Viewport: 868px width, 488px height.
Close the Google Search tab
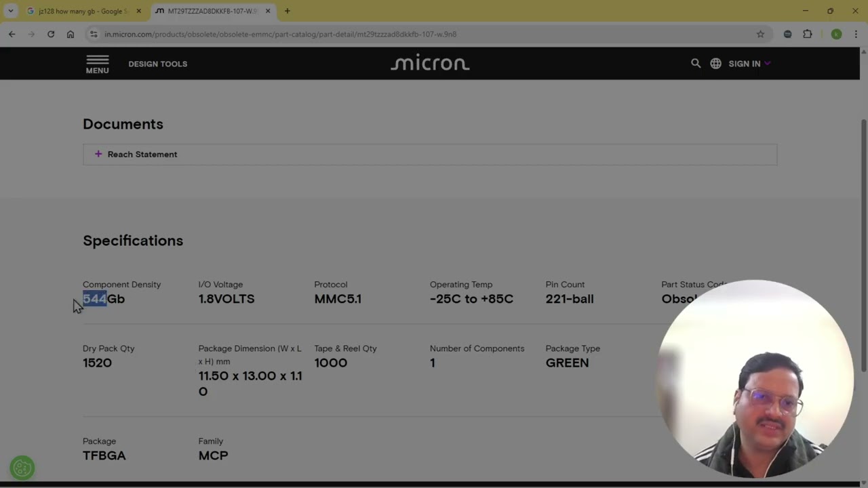coord(138,11)
